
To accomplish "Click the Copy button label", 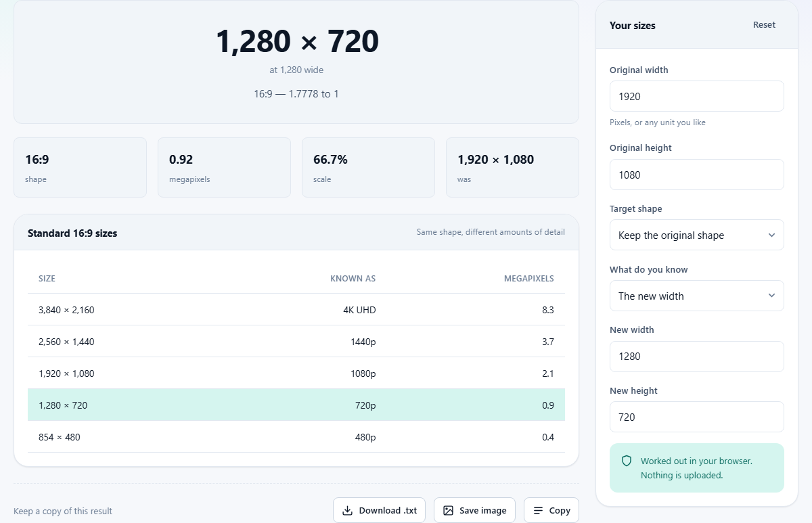I will point(560,511).
